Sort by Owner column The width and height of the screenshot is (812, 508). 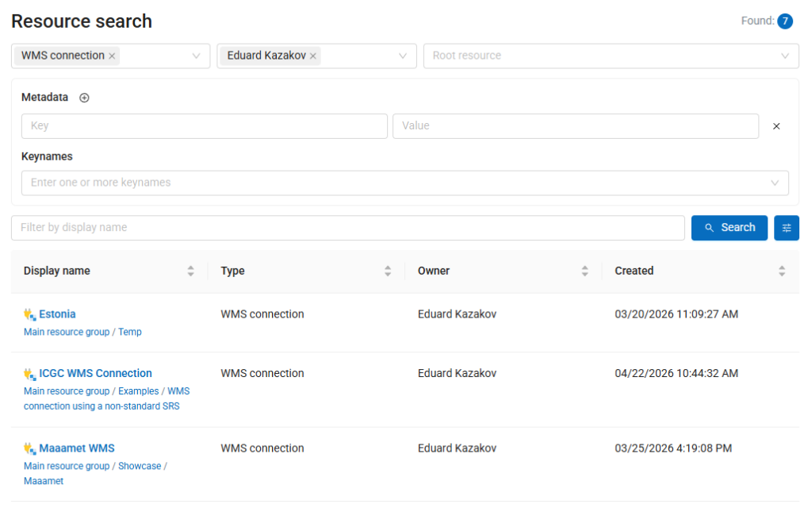(584, 271)
